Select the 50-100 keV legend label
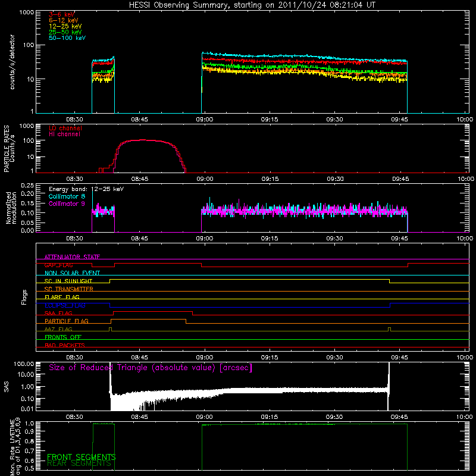This screenshot has height=476, width=476. click(67, 38)
